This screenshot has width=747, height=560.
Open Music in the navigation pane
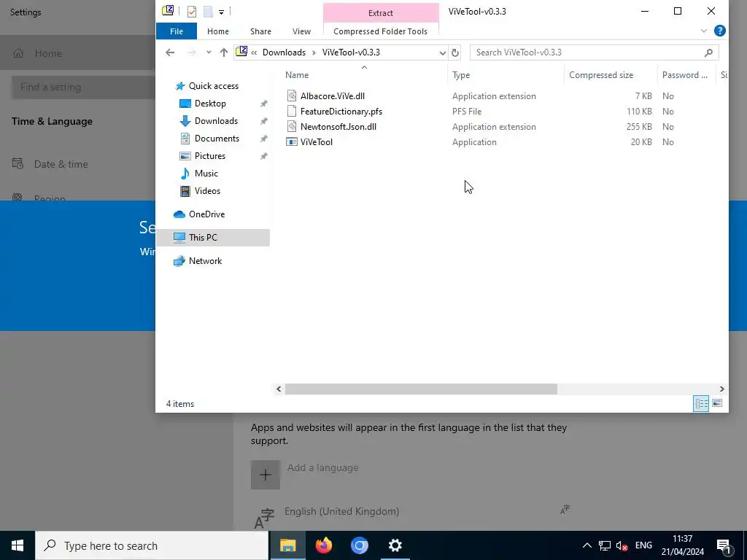click(x=206, y=174)
